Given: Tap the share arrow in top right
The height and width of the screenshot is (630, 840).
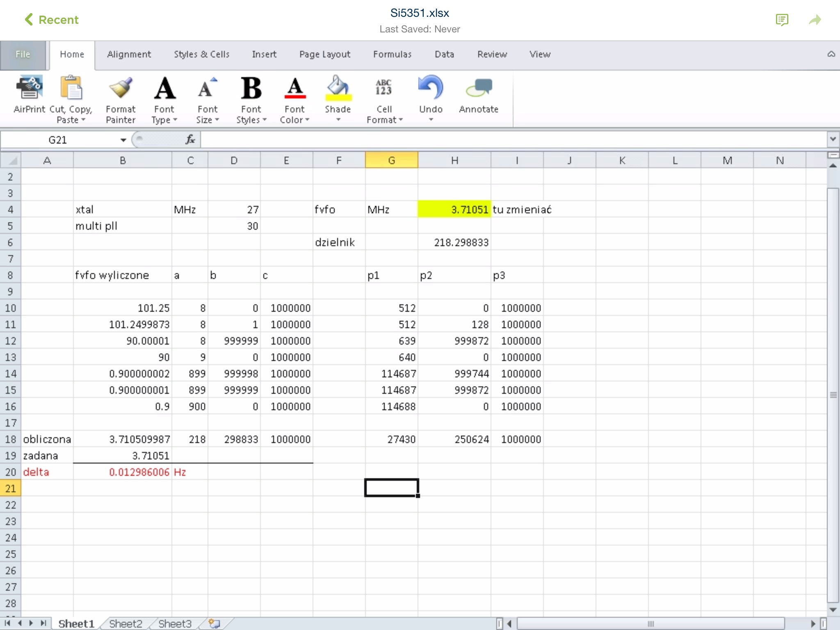Looking at the screenshot, I should coord(815,20).
